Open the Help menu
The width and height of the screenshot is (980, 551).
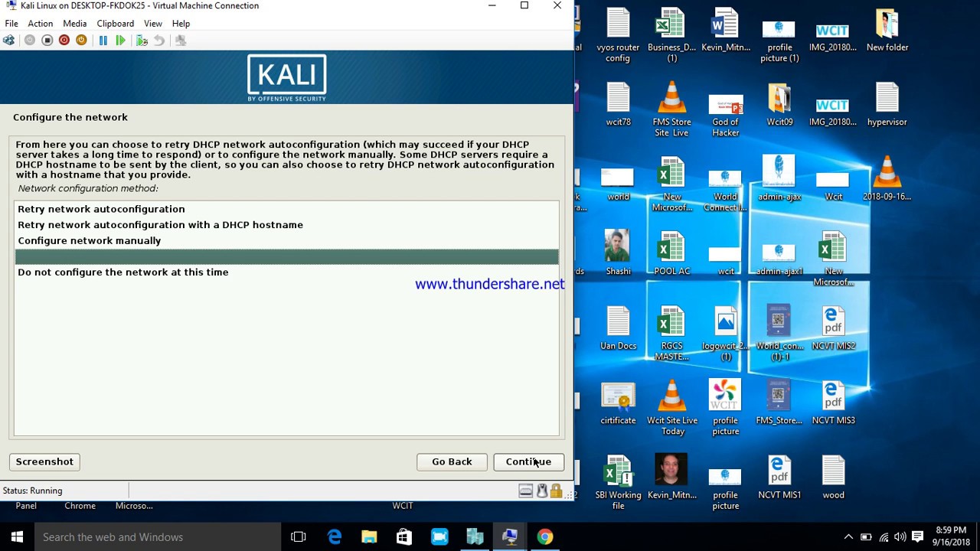pyautogui.click(x=181, y=24)
